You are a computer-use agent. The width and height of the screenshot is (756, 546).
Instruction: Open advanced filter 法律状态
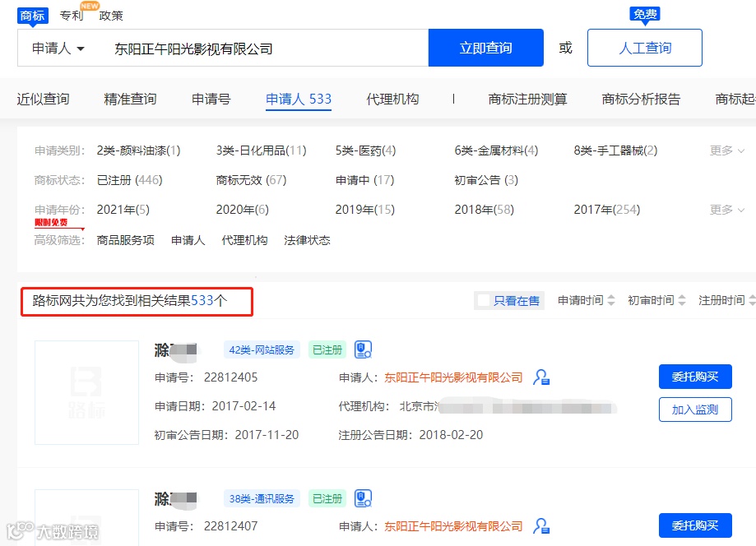tap(307, 240)
